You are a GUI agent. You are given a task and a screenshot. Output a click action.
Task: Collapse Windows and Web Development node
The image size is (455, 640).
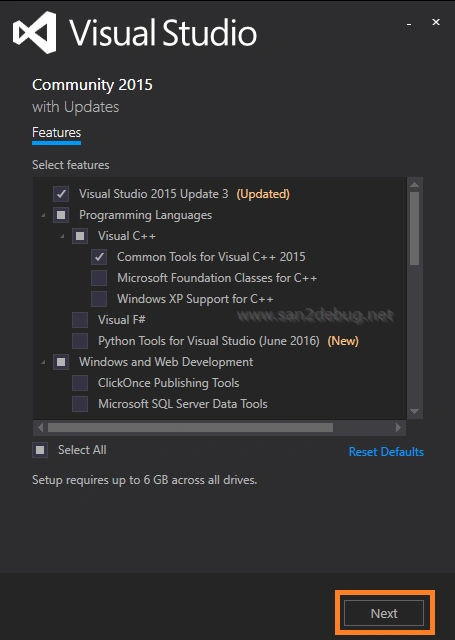tap(43, 362)
